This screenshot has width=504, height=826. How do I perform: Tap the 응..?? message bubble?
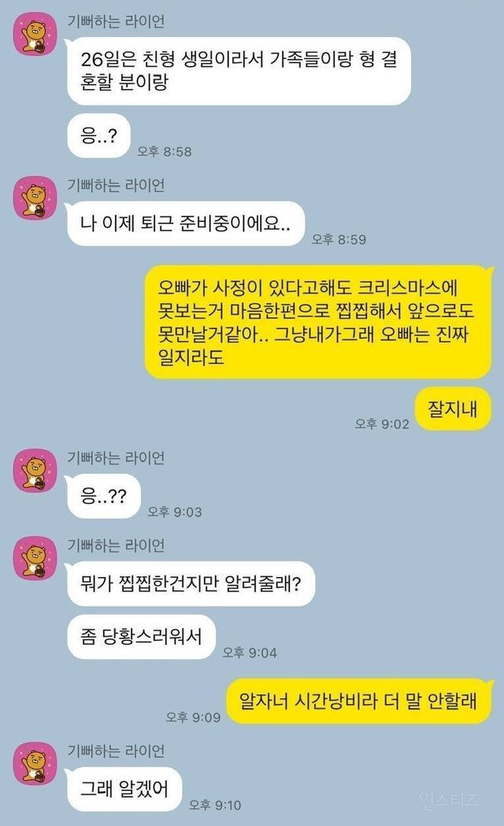click(103, 496)
